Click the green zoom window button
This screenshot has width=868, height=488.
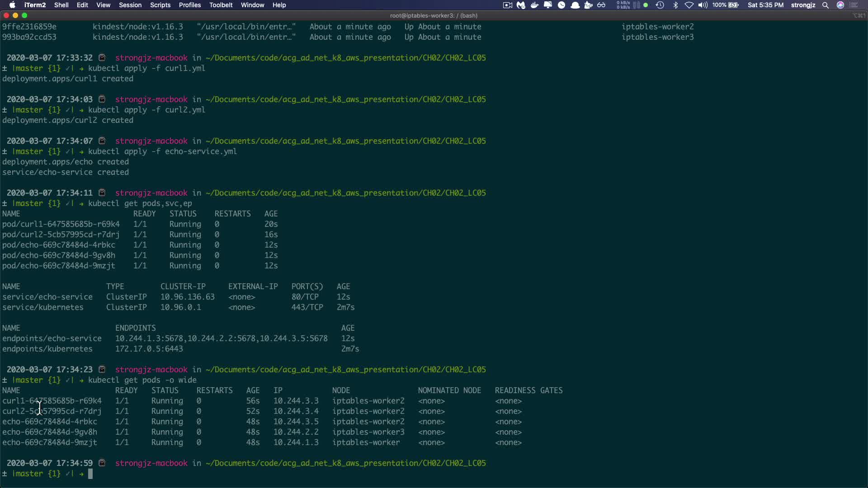pos(24,15)
